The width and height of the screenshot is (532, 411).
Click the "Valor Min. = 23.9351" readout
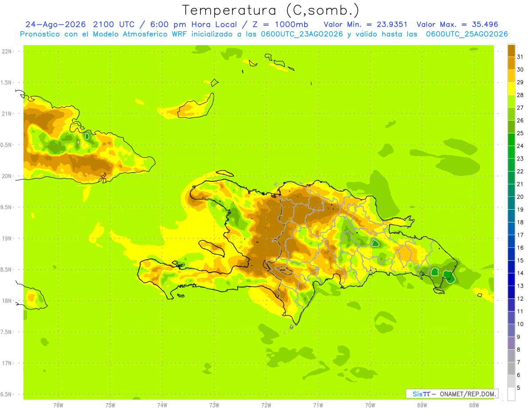tap(366, 24)
